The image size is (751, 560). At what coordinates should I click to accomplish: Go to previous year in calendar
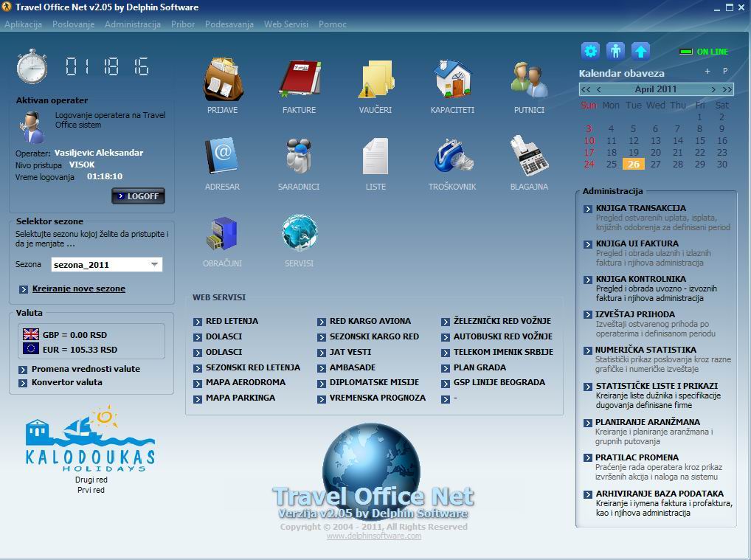[x=585, y=89]
